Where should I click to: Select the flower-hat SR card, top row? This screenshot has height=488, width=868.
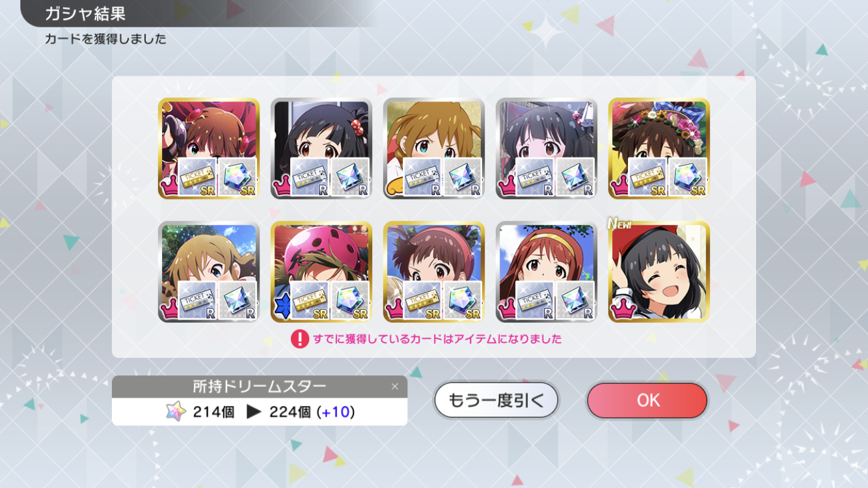pos(659,148)
